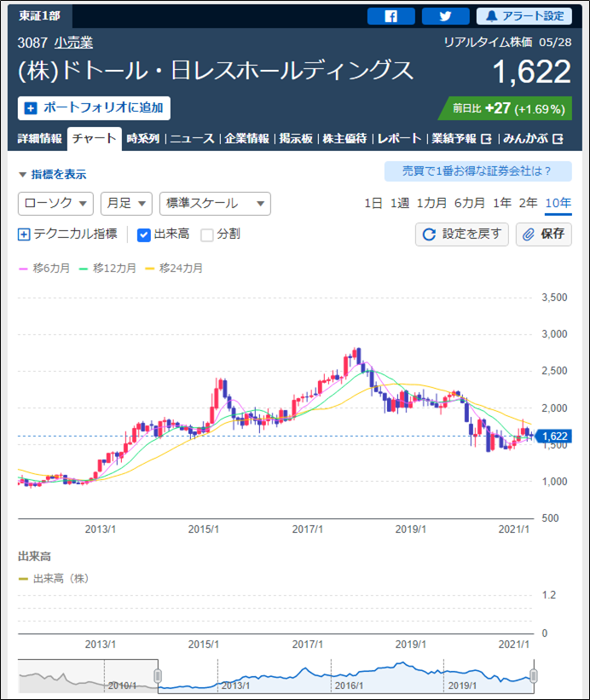Screen dimensions: 590x700
Task: Grab left range slider handle
Action: 158,676
